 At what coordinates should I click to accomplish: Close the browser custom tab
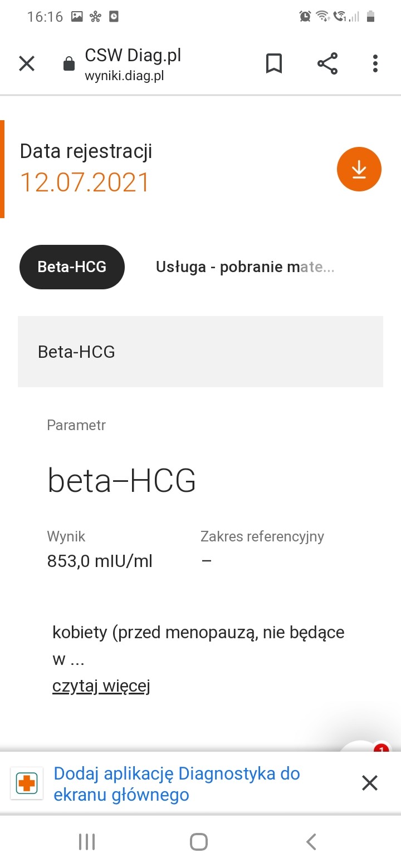[x=27, y=64]
